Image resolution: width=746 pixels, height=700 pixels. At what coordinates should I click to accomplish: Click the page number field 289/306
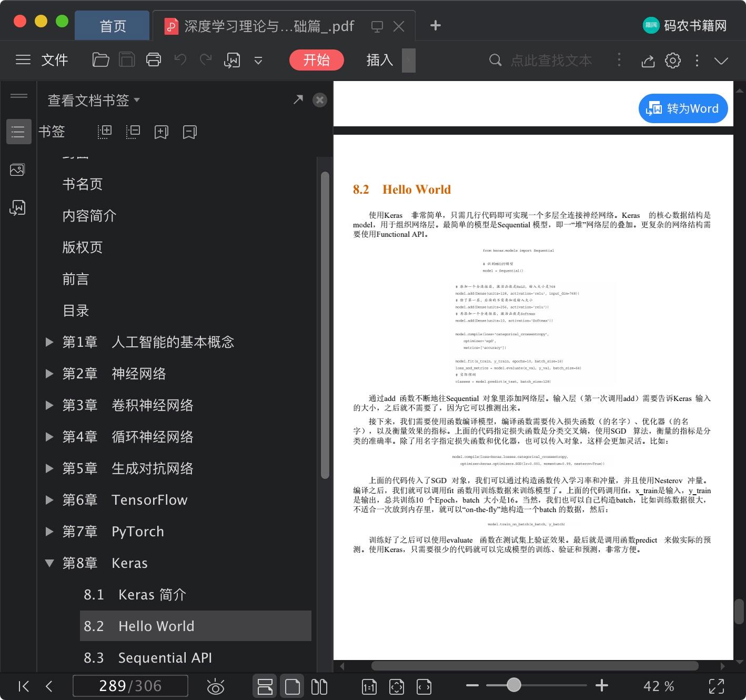[x=130, y=686]
